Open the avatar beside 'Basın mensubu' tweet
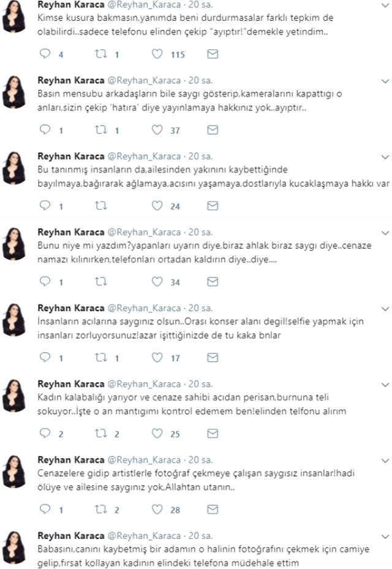Screen dimensions: 392x569 coord(14,92)
